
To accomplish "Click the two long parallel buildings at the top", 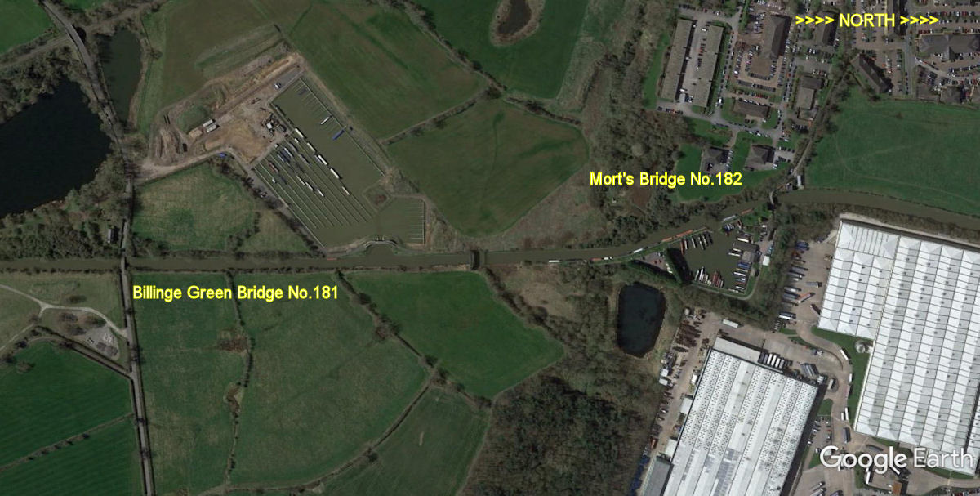I will click(x=692, y=62).
